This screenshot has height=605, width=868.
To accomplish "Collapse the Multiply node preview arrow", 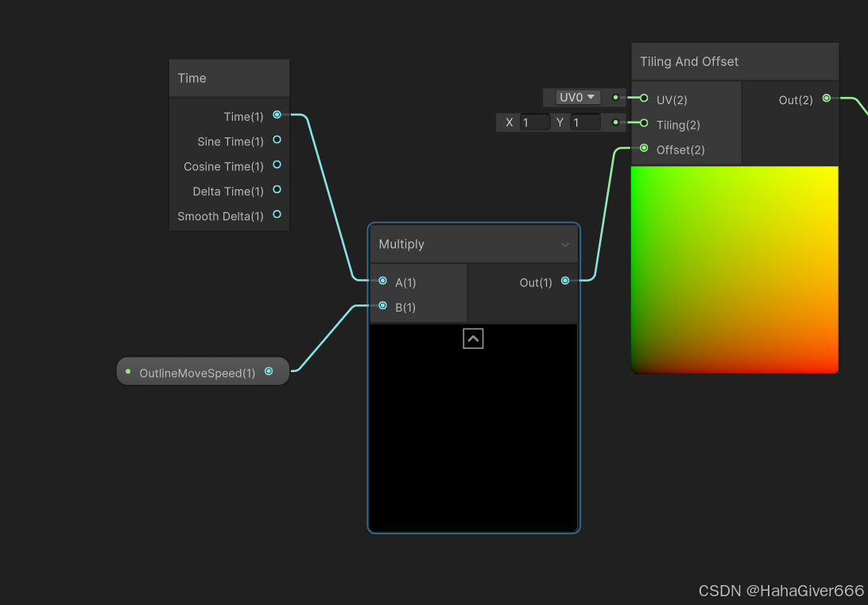I will coord(473,338).
